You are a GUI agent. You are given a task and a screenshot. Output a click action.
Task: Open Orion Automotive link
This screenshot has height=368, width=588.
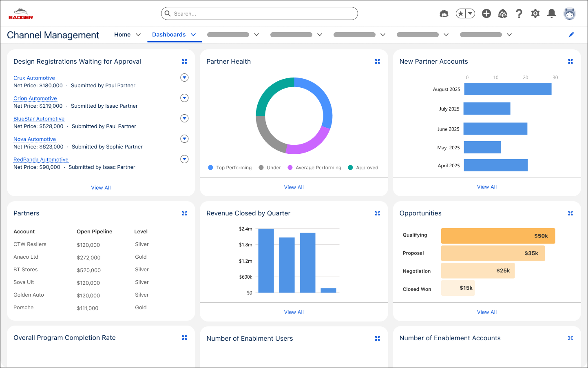35,98
